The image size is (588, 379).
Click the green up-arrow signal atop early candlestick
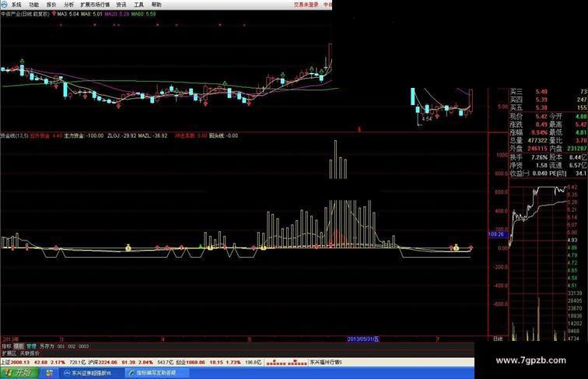22,61
